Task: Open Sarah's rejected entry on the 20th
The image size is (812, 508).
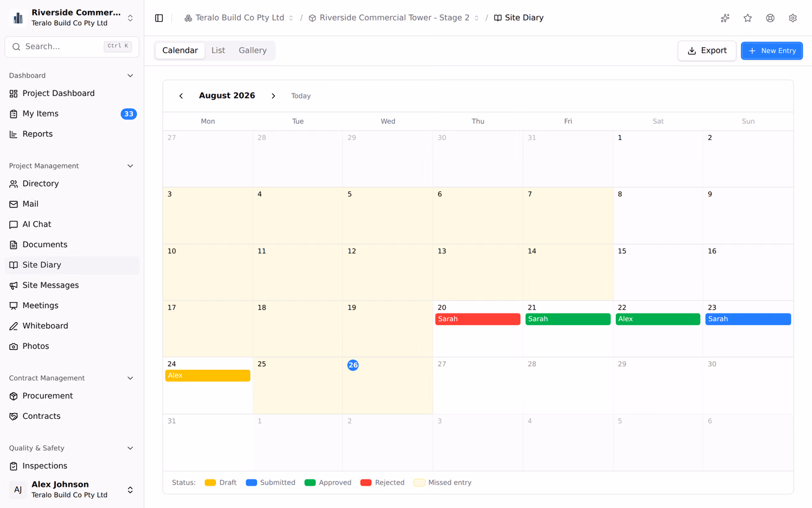Action: pyautogui.click(x=478, y=319)
